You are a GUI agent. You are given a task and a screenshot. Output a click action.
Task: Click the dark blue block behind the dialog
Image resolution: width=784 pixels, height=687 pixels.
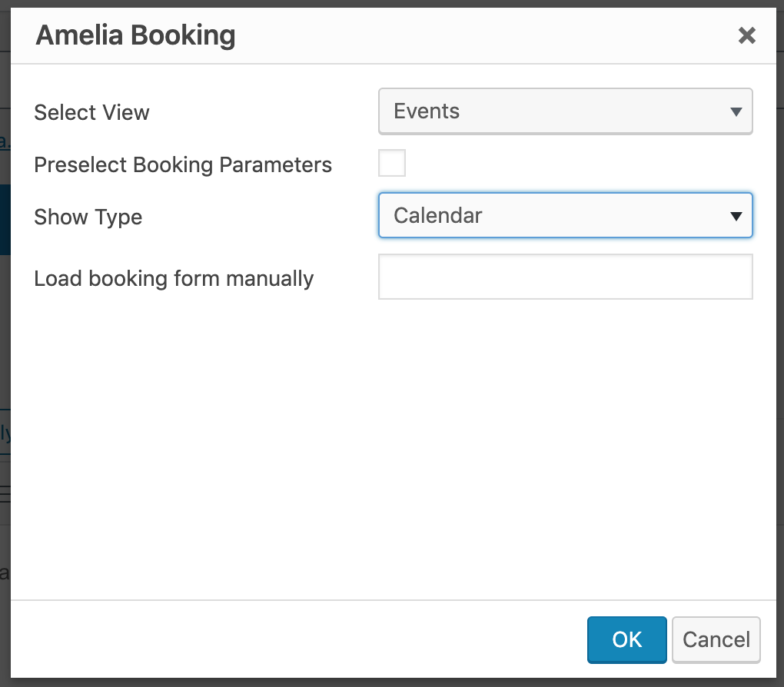point(5,219)
